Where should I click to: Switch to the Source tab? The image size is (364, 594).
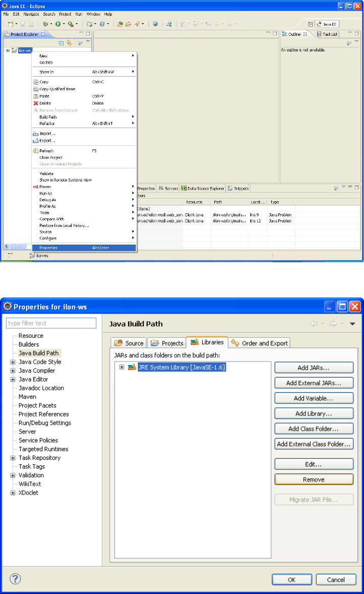(129, 343)
